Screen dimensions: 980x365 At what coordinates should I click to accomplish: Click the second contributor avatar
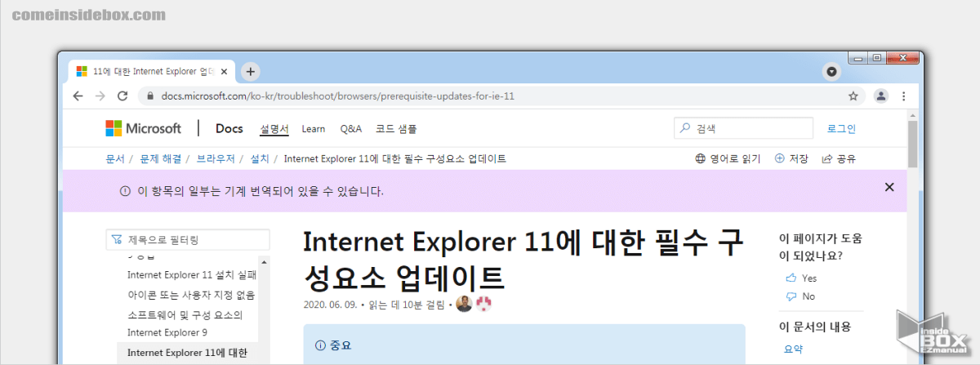click(484, 305)
